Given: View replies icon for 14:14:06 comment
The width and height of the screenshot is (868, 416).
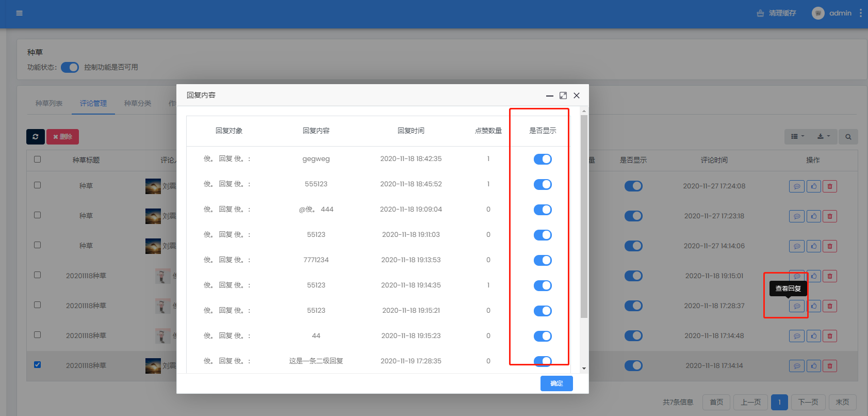Looking at the screenshot, I should [797, 246].
